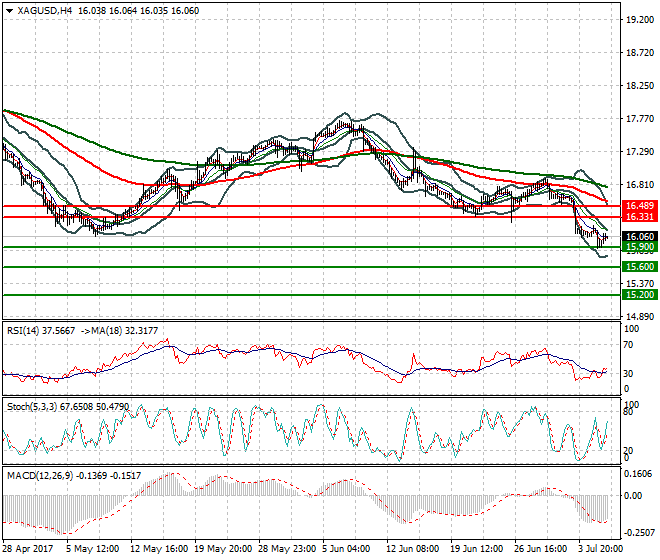Screen dimensions: 660x560
Task: Click the 3 Jul 20:00 time label
Action: (601, 549)
